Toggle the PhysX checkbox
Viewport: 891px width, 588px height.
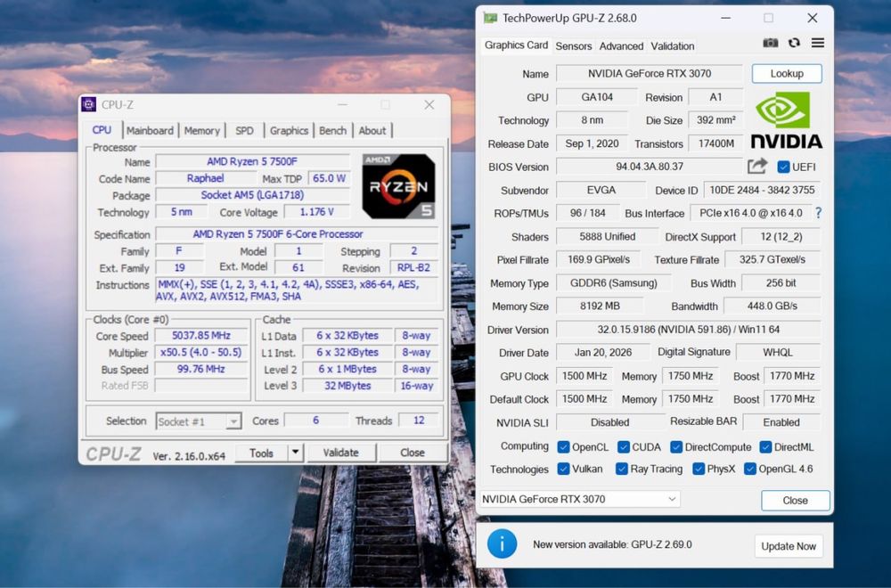[x=699, y=469]
